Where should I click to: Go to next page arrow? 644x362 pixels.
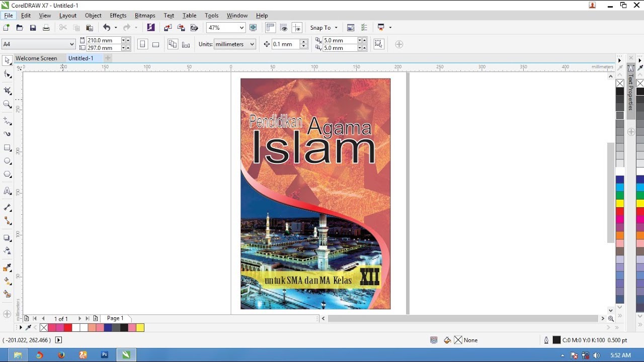pyautogui.click(x=79, y=319)
